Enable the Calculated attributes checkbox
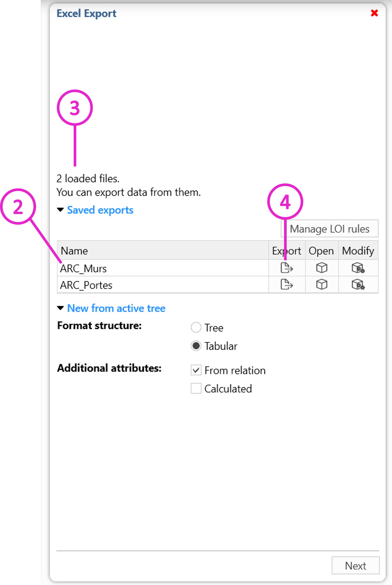Screen dimensions: 392x585 pyautogui.click(x=196, y=389)
